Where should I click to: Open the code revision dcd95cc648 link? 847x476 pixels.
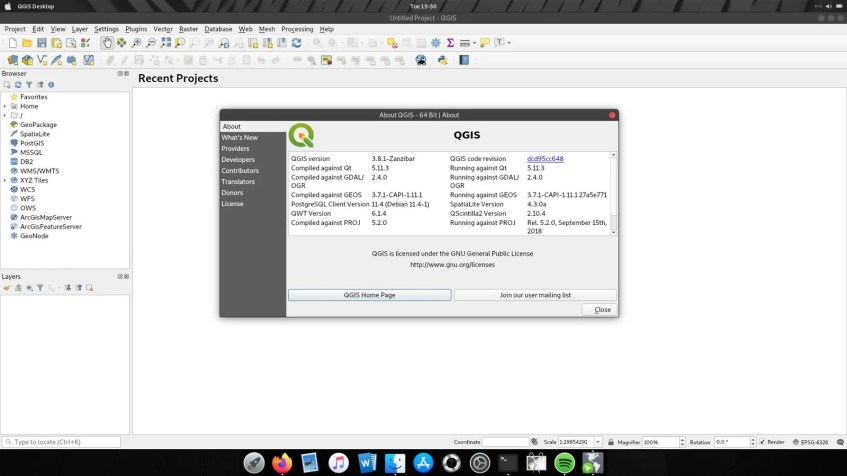pyautogui.click(x=545, y=159)
